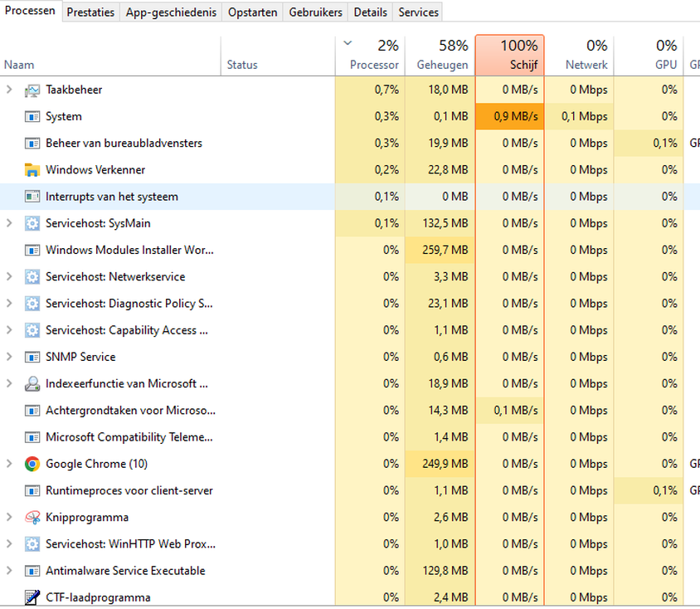Click the Achtergrondtaken voor Microsoft icon
The height and width of the screenshot is (609, 700).
pos(32,411)
